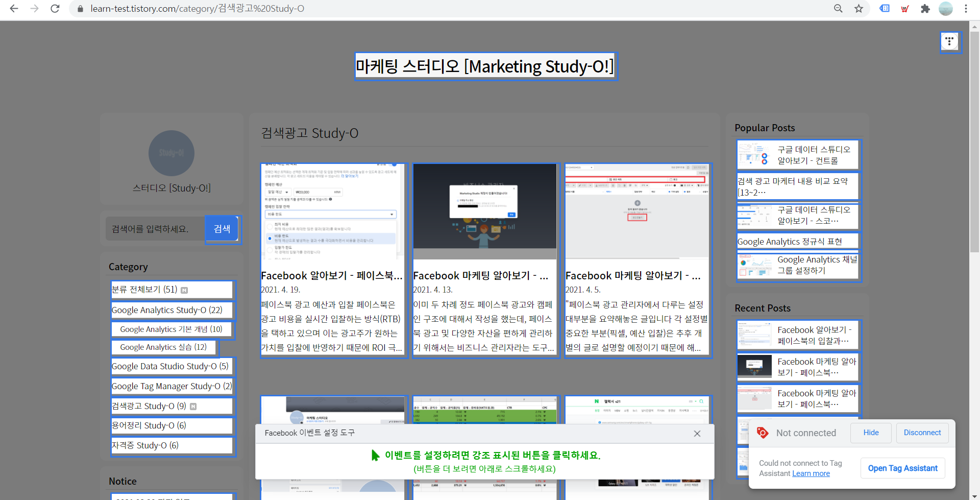This screenshot has height=500, width=980.
Task: Click the search input field
Action: [155, 229]
